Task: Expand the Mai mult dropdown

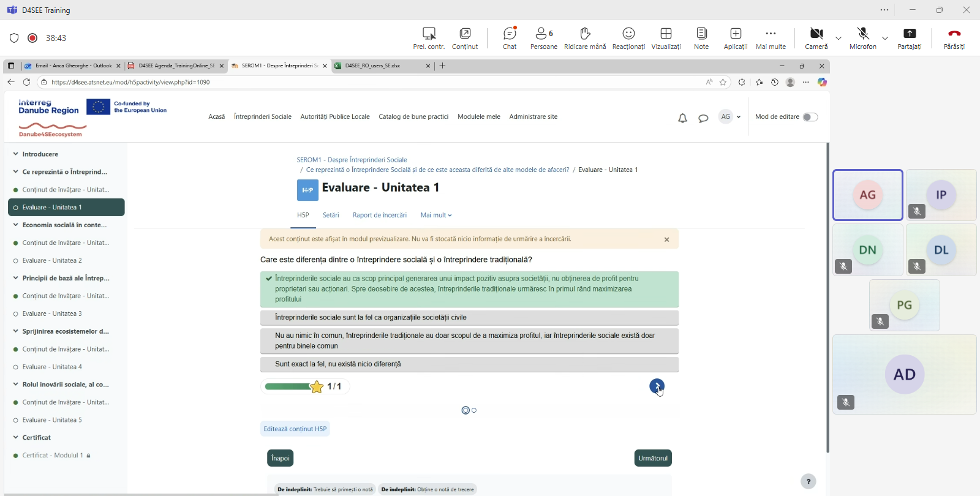Action: [x=435, y=216]
